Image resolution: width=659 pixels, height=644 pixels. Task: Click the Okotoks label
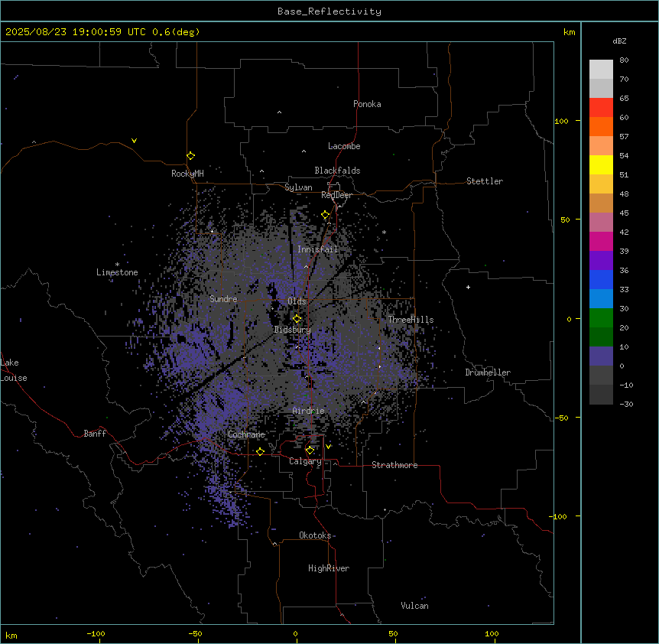pos(315,535)
